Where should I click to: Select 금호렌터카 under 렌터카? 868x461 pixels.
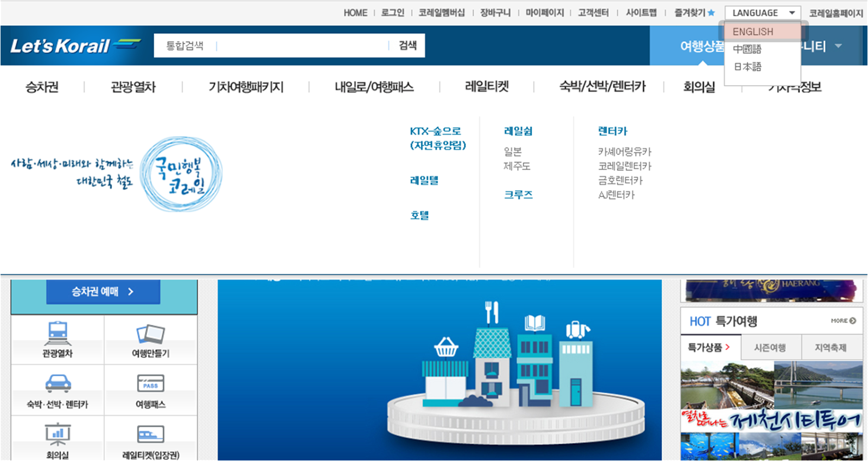pos(621,180)
